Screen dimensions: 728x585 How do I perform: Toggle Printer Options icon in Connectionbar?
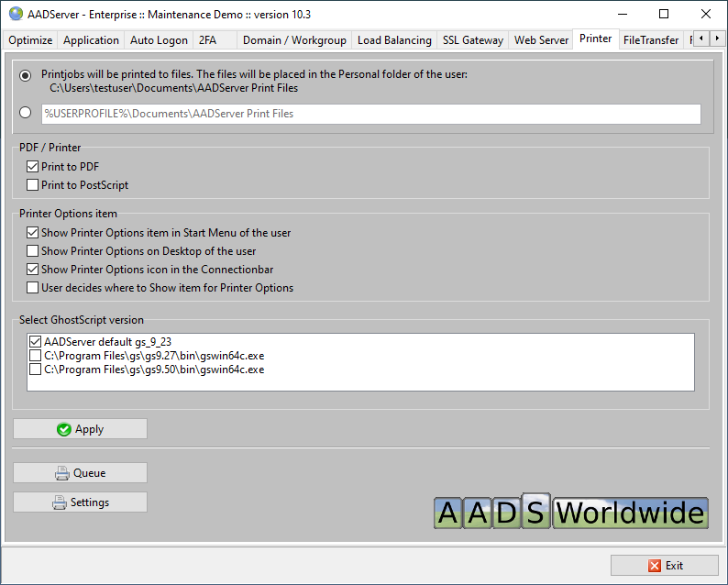point(34,270)
